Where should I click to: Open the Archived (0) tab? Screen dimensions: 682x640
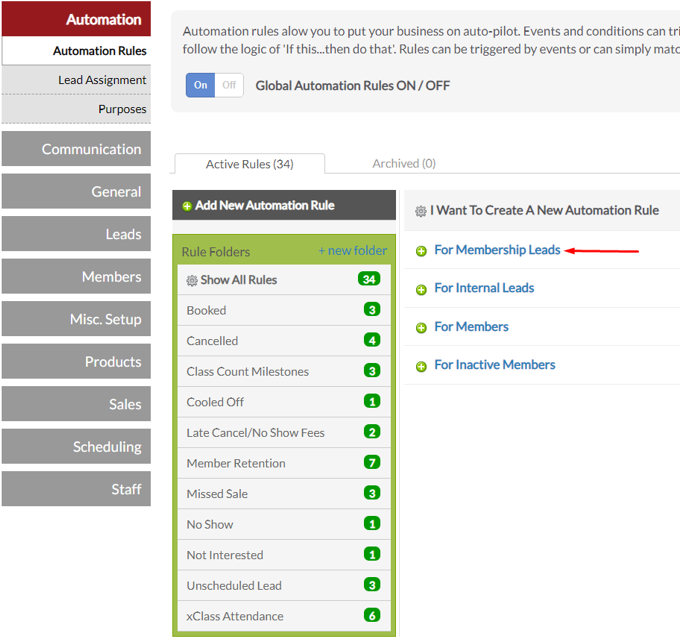click(x=404, y=164)
